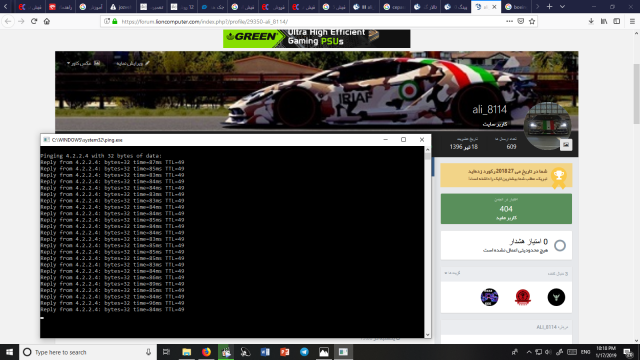Image resolution: width=640 pixels, height=360 pixels.
Task: Open the red follower avatar
Action: pos(523,297)
